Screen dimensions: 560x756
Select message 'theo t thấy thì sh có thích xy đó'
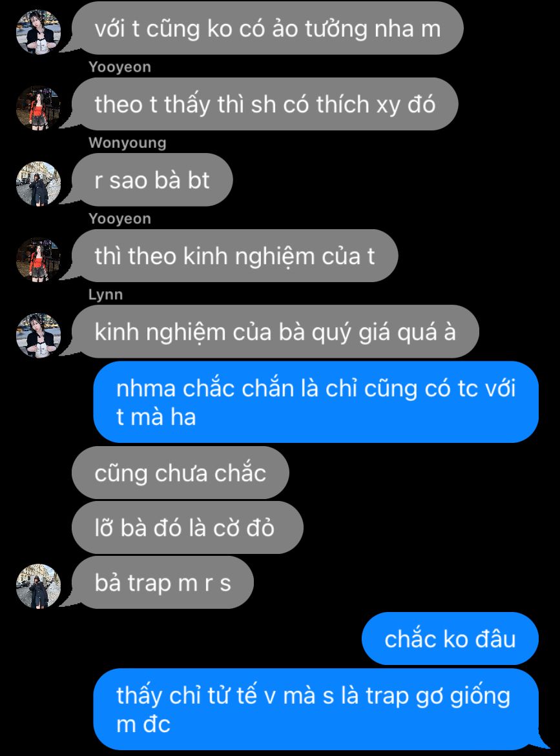265,104
